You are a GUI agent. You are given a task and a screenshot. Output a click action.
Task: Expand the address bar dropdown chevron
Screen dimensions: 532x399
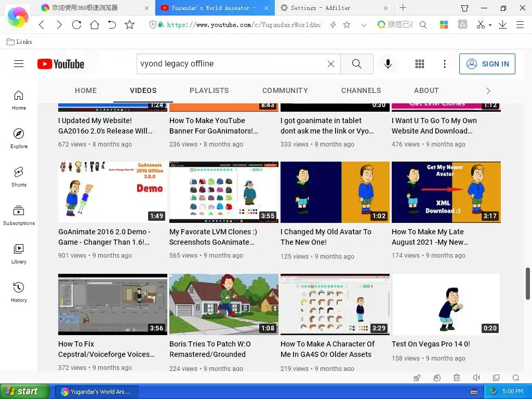pyautogui.click(x=364, y=25)
